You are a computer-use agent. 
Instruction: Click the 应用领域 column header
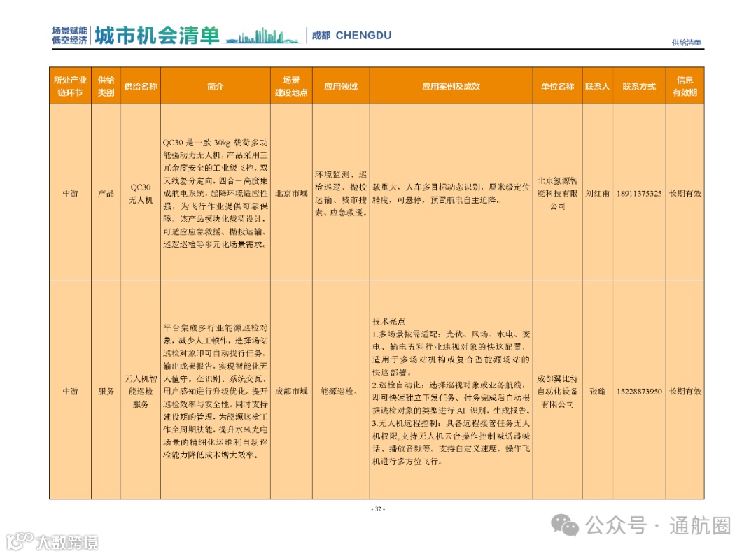tap(341, 86)
